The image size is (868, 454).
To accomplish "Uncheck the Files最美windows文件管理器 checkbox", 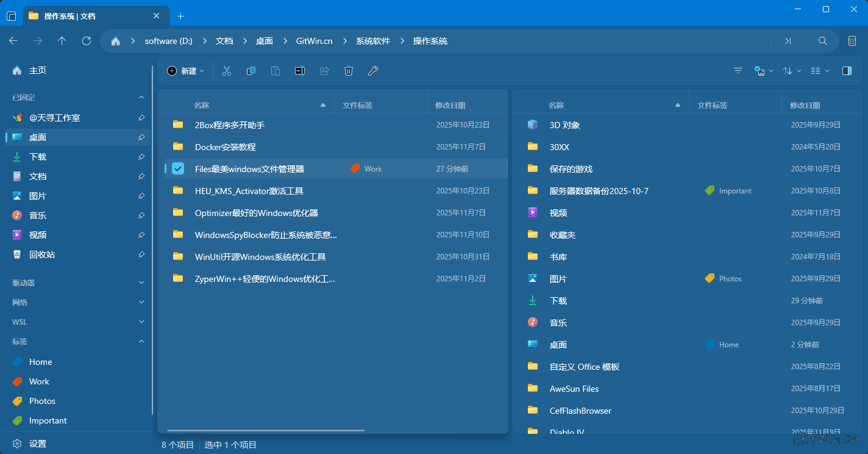I will (x=178, y=169).
